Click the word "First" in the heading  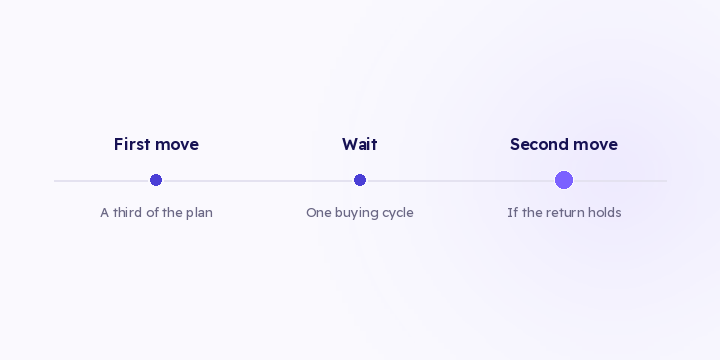[x=132, y=144]
